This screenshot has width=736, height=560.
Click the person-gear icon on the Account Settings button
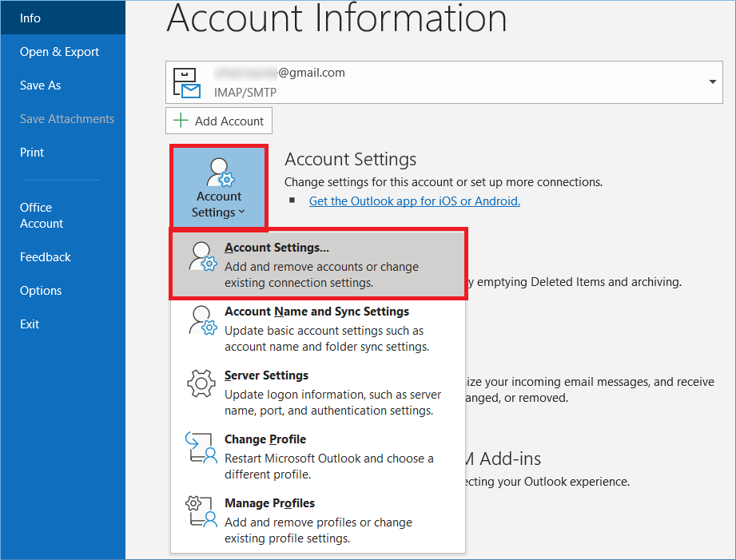220,173
